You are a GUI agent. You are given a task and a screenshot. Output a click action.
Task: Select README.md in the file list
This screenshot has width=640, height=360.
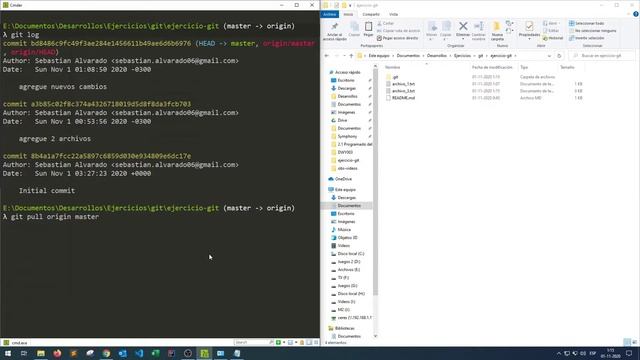click(x=403, y=98)
